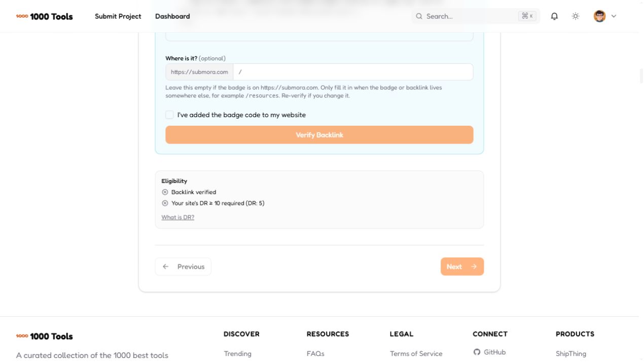Click the search magnifier icon

(x=419, y=16)
